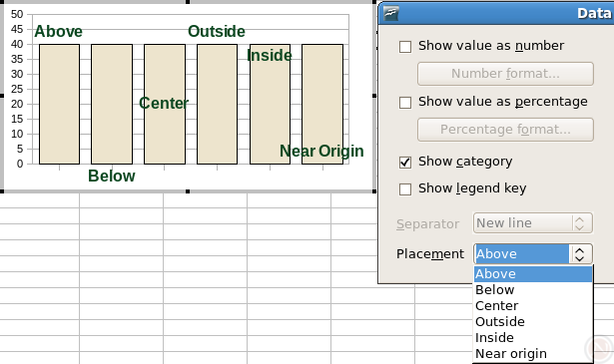Image resolution: width=614 pixels, height=364 pixels.
Task: Choose Center in the Placement list
Action: click(533, 306)
